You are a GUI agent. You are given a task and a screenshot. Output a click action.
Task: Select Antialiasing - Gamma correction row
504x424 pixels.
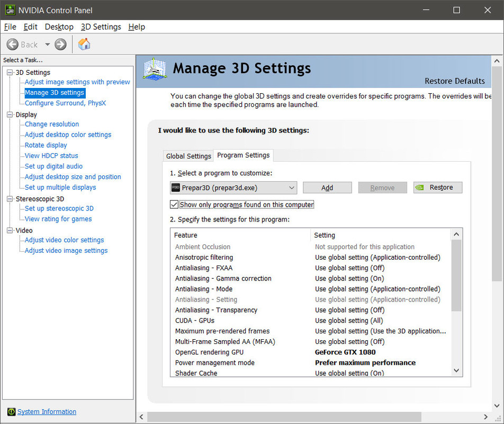click(x=310, y=279)
